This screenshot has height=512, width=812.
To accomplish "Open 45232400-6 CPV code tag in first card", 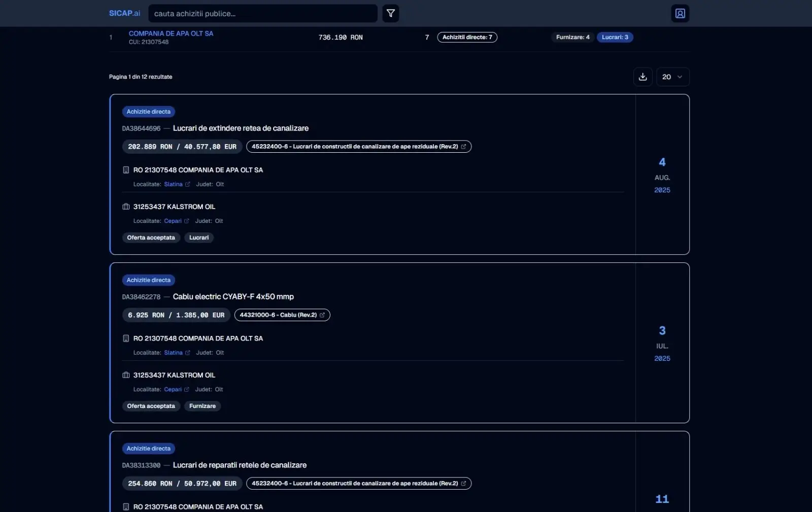I will (355, 147).
